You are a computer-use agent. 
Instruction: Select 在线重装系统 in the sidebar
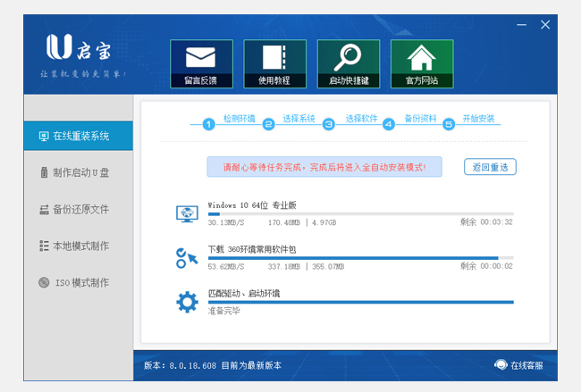click(78, 136)
